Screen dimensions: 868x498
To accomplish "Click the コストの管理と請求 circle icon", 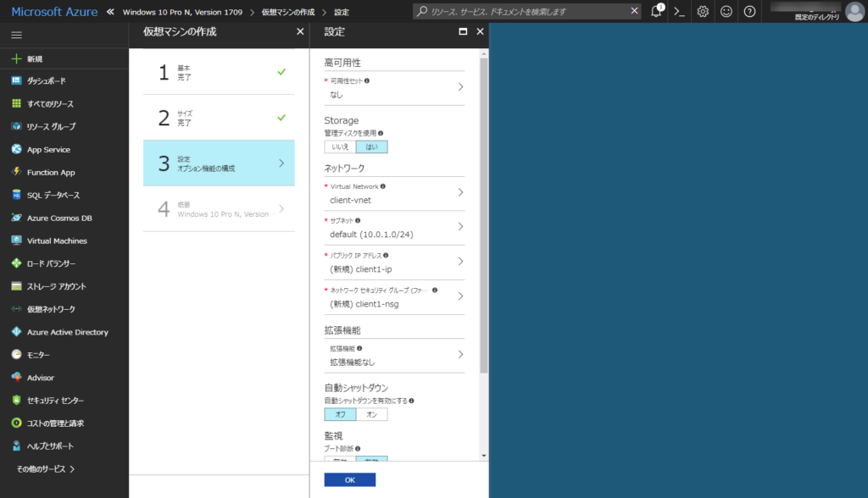I will pos(17,423).
